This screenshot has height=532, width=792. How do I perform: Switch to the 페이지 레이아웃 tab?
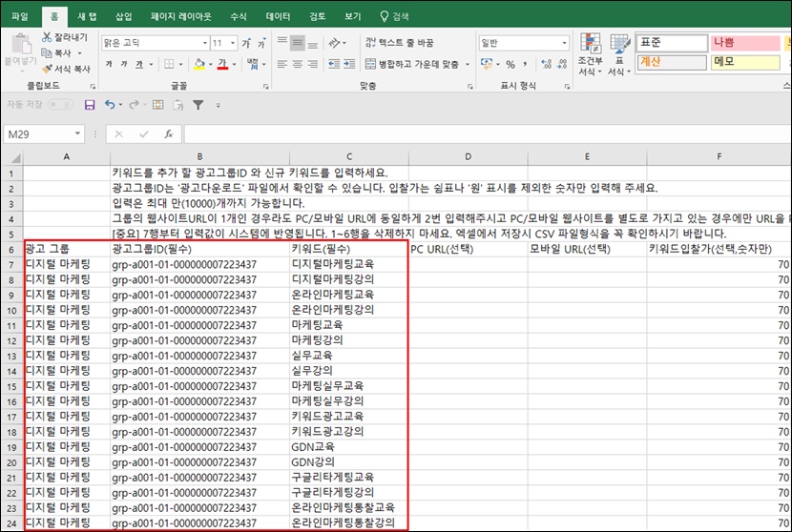coord(181,16)
